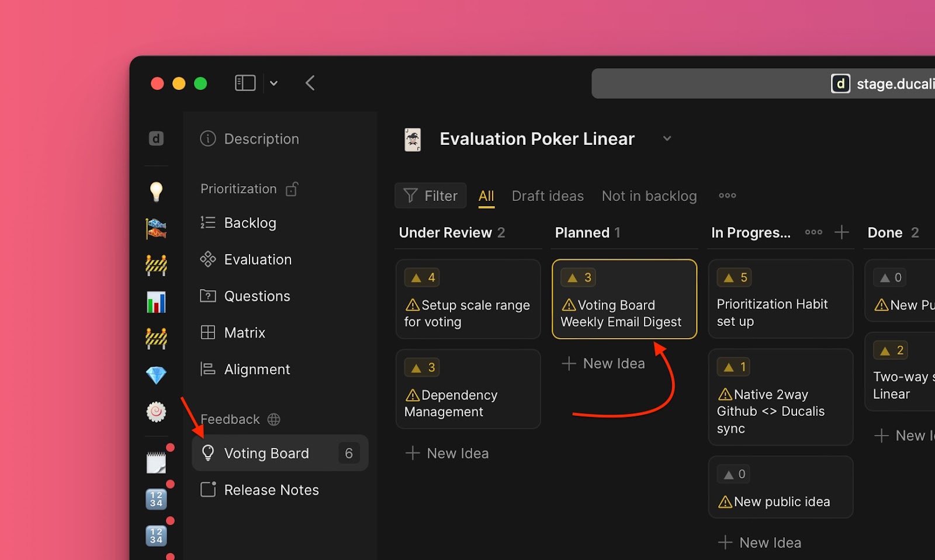
Task: Open the bar chart board icon
Action: pyautogui.click(x=156, y=302)
